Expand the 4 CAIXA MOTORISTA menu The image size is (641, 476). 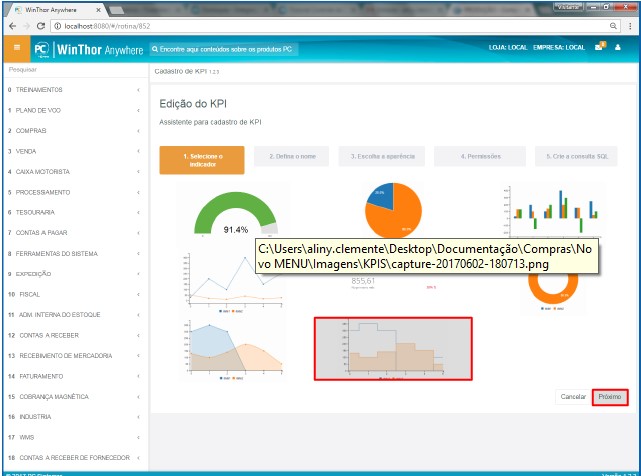click(75, 172)
